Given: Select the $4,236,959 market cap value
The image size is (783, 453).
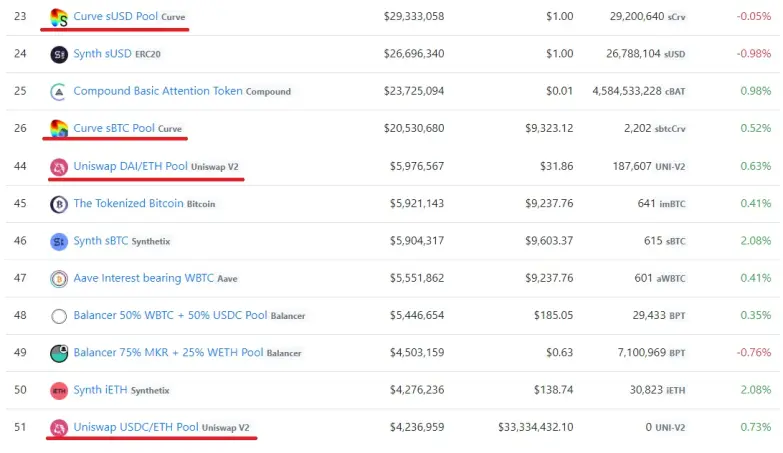Looking at the screenshot, I should pyautogui.click(x=417, y=427).
